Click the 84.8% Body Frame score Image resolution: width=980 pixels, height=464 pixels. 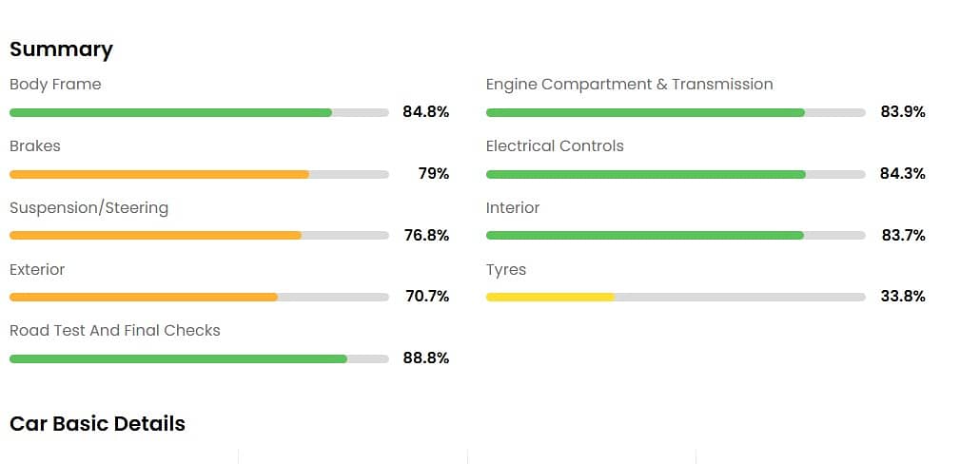[425, 112]
